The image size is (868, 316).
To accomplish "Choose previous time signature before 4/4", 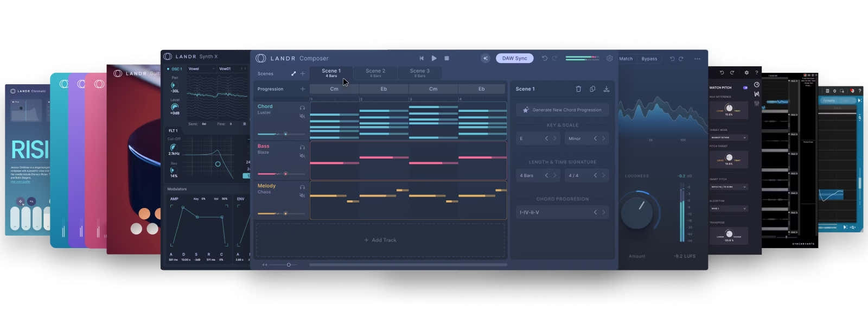I will 595,175.
